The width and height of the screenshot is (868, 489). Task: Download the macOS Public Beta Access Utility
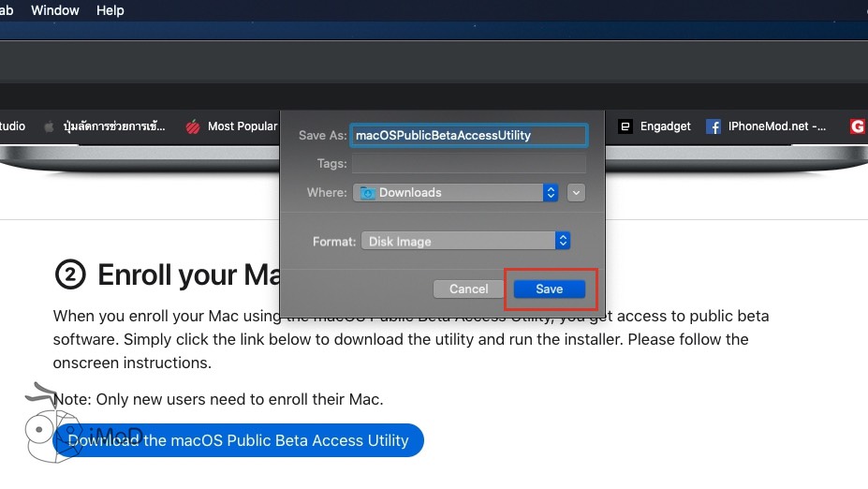point(239,440)
